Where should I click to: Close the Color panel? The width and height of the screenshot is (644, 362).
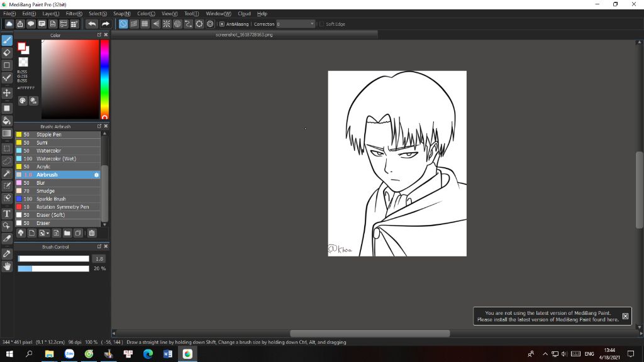(106, 35)
